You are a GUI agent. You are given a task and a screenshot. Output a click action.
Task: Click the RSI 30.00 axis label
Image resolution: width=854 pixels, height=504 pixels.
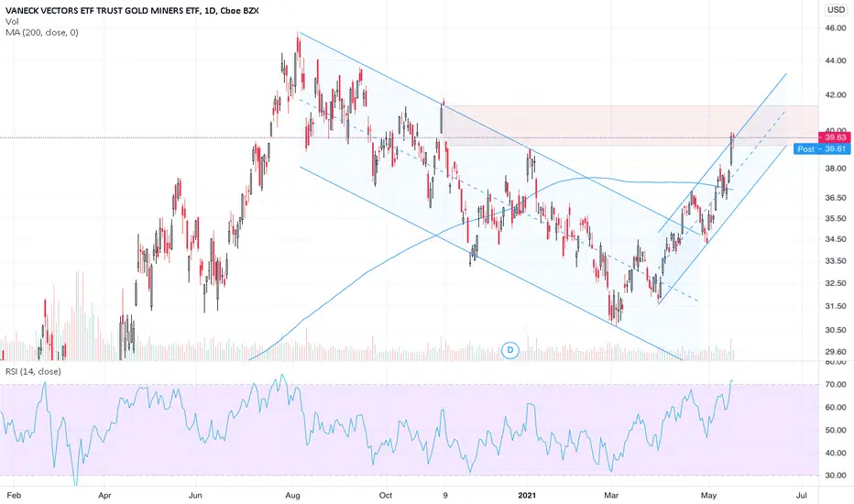click(836, 475)
